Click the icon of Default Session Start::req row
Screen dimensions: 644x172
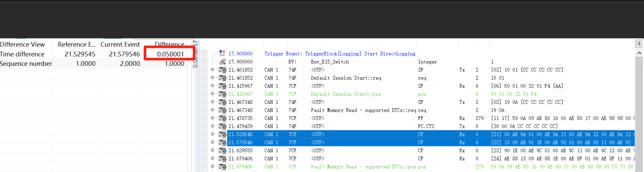point(222,78)
